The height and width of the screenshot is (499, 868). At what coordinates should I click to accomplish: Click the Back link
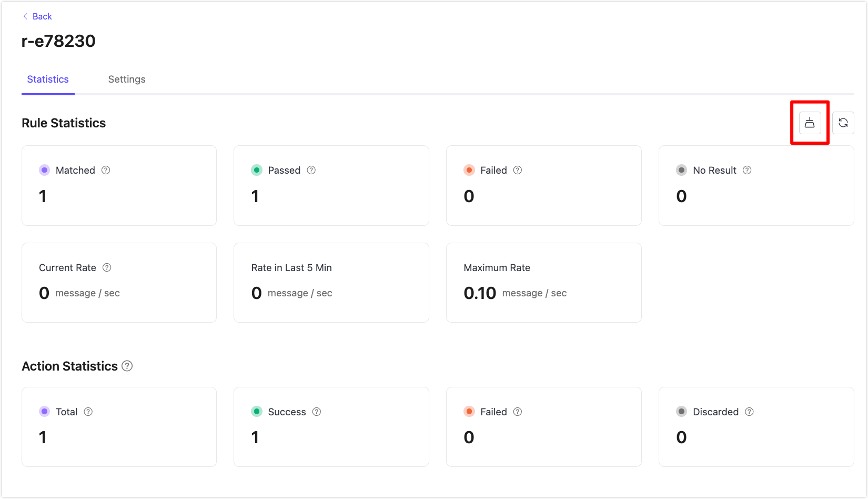click(x=37, y=16)
